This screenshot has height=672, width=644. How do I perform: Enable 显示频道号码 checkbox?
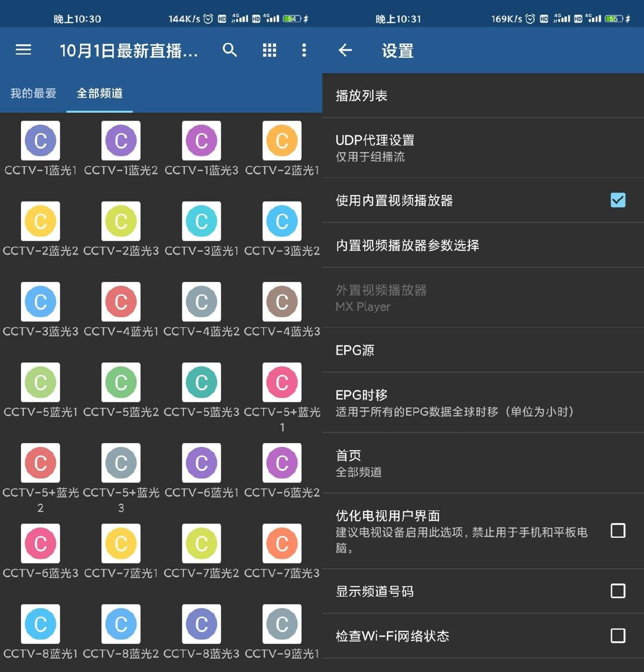click(x=618, y=591)
